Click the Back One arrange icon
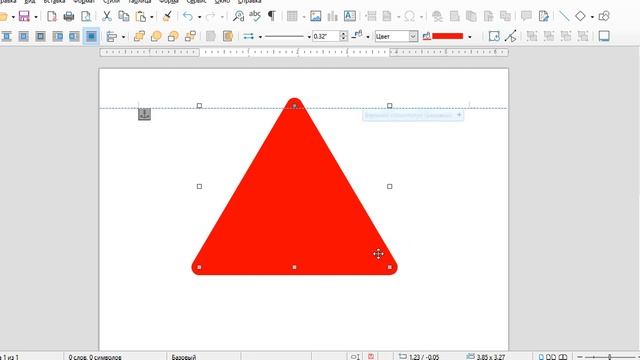The image size is (640, 360). coord(173,36)
